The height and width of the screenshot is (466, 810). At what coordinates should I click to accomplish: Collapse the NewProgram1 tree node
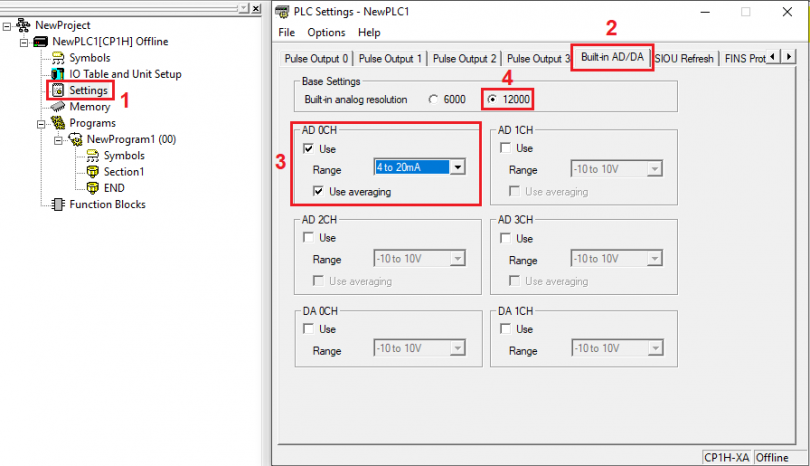click(x=60, y=139)
